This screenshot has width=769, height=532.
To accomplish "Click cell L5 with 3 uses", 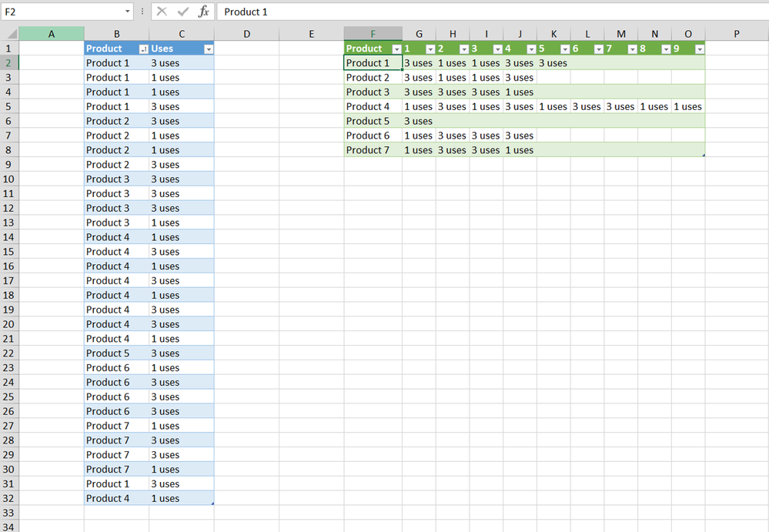I will click(587, 106).
